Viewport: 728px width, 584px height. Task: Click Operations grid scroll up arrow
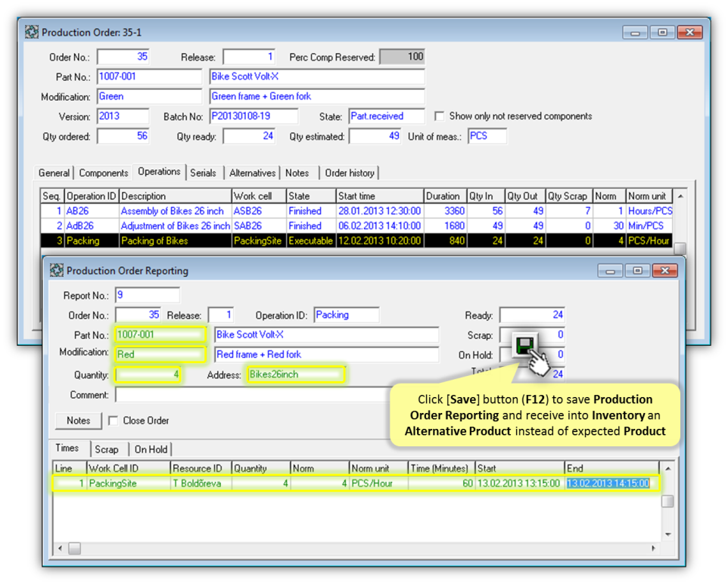[x=680, y=197]
